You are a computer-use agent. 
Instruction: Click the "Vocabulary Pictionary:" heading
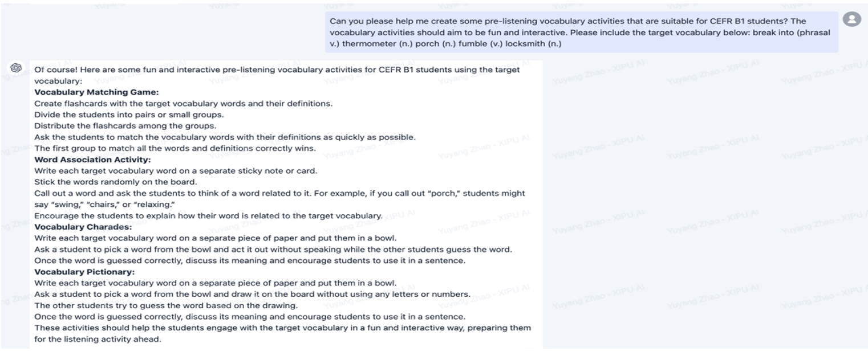click(84, 272)
